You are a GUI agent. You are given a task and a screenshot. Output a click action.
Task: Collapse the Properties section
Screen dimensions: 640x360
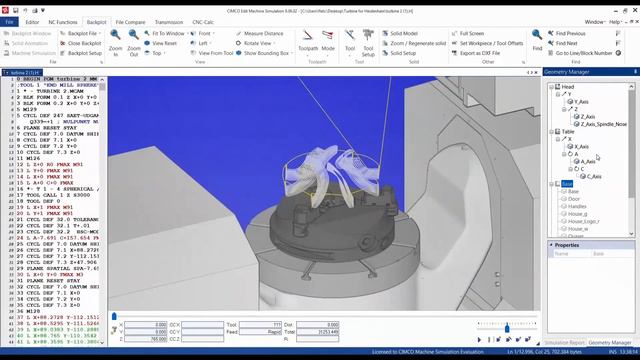pyautogui.click(x=551, y=245)
